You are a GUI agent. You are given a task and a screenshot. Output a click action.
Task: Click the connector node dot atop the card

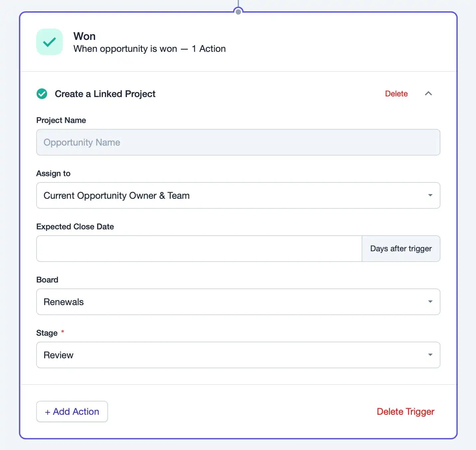(238, 12)
